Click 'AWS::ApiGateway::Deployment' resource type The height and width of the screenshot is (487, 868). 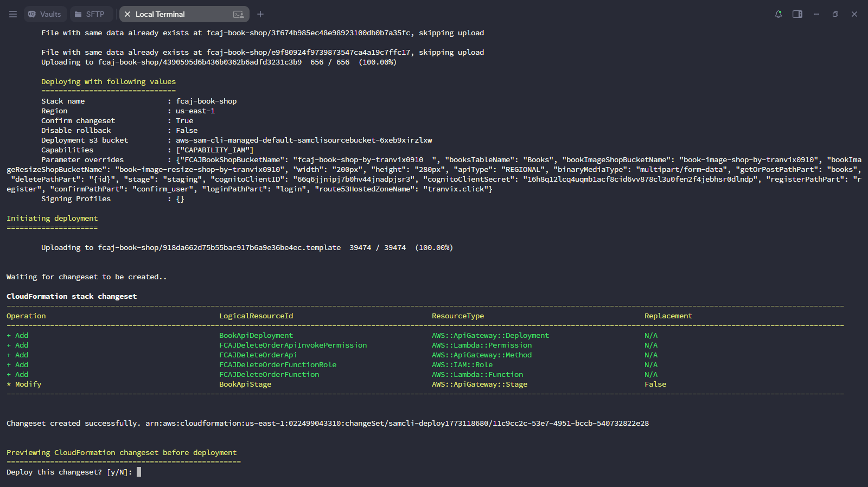(x=490, y=335)
